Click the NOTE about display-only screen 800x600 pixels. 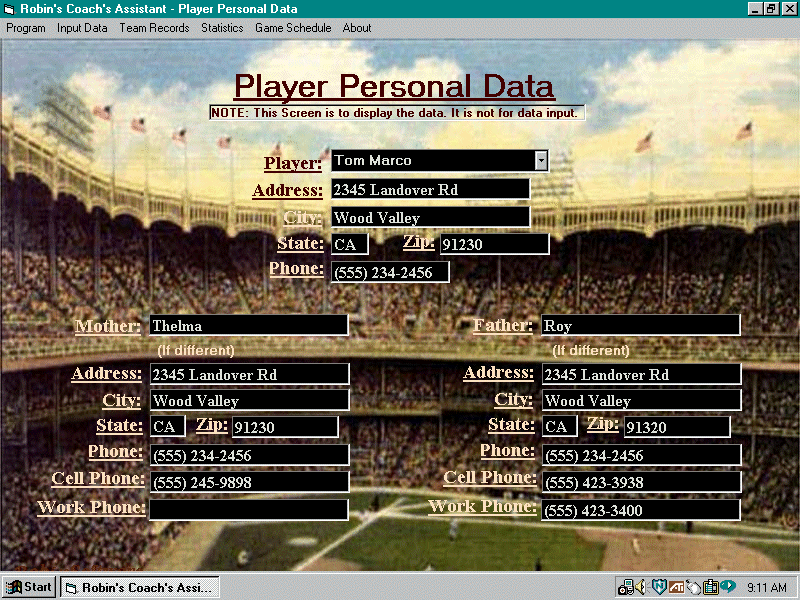tap(397, 113)
